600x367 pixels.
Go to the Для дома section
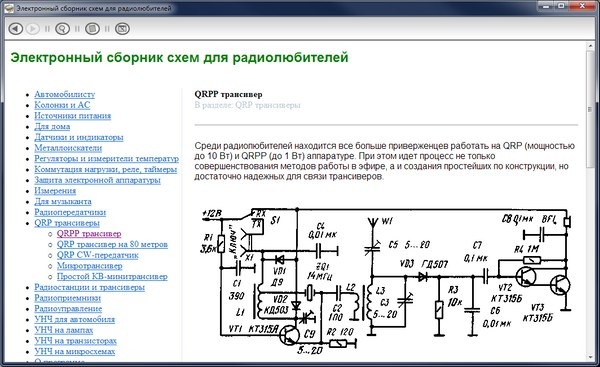coord(52,126)
